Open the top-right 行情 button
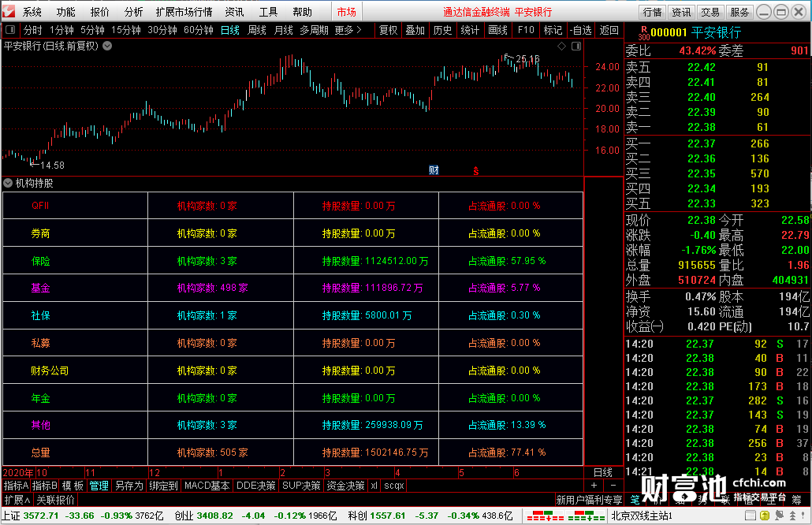Image resolution: width=812 pixels, height=525 pixels. [652, 12]
